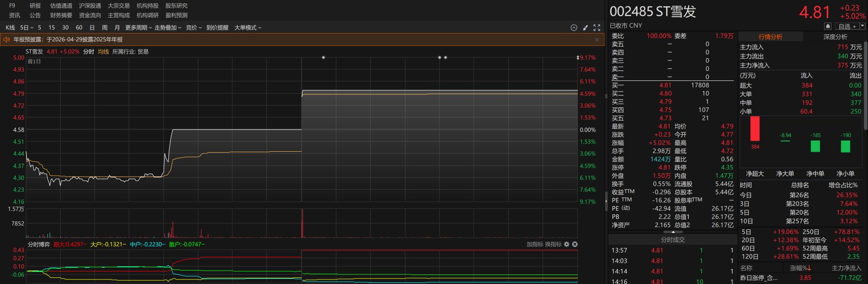
Task: Click the panel splitter handle above 分时成交
Action: [x=673, y=232]
